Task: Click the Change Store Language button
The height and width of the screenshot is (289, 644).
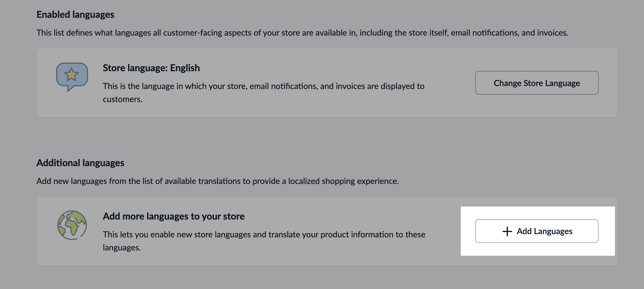Action: click(537, 83)
